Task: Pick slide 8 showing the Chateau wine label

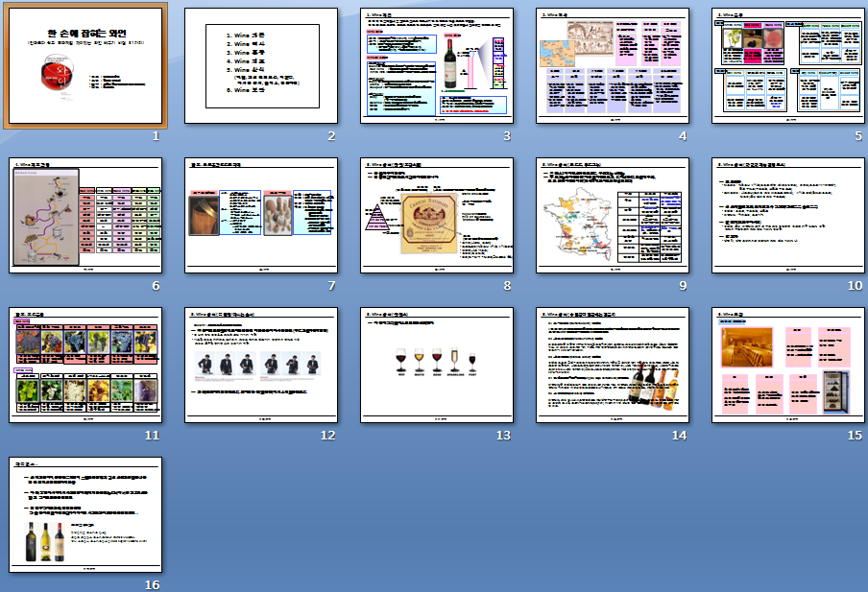Action: (437, 215)
